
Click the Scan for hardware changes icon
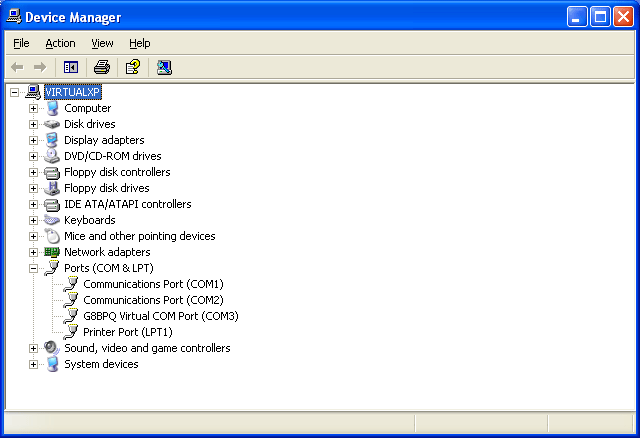(x=164, y=67)
